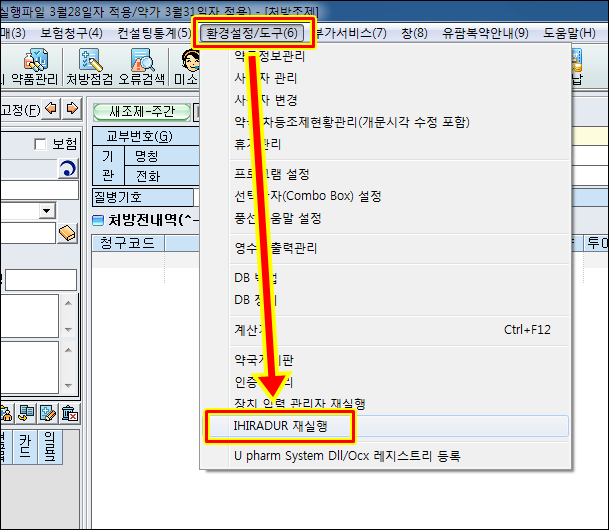The height and width of the screenshot is (530, 609).
Task: Click the 환경설정/도구(6) menu
Action: pyautogui.click(x=252, y=33)
